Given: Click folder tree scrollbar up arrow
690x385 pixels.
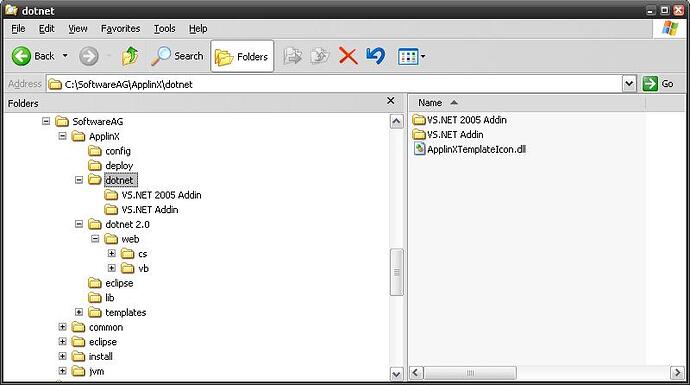Looking at the screenshot, I should pos(396,121).
